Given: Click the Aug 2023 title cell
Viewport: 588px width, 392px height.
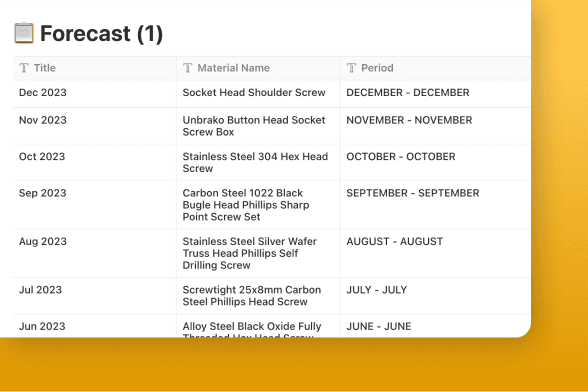Looking at the screenshot, I should tap(94, 253).
